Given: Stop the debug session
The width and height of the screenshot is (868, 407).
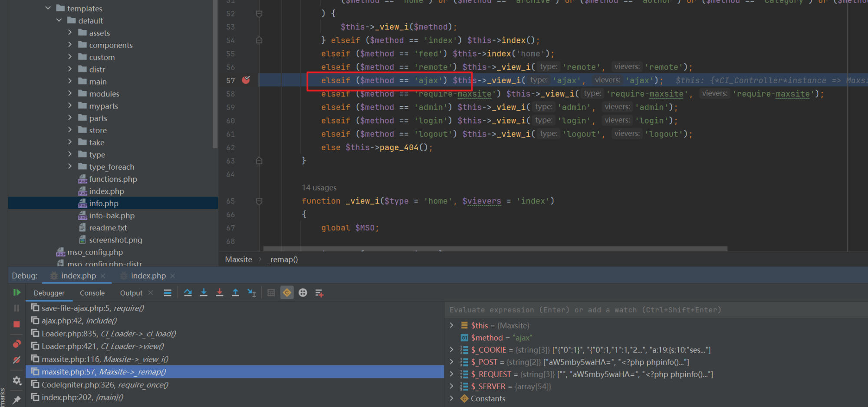Looking at the screenshot, I should point(16,324).
